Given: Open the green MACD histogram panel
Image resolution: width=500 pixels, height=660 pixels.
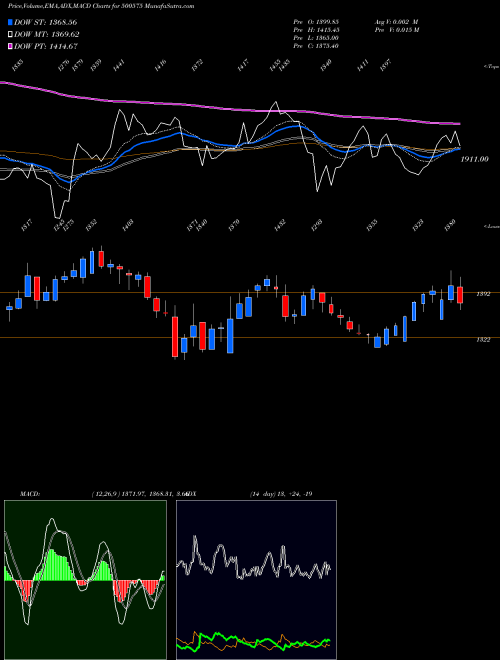Looking at the screenshot, I should click(85, 580).
